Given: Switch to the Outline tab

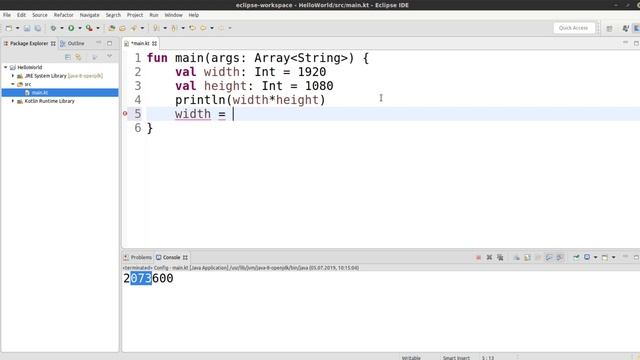Looking at the screenshot, I should click(73, 43).
